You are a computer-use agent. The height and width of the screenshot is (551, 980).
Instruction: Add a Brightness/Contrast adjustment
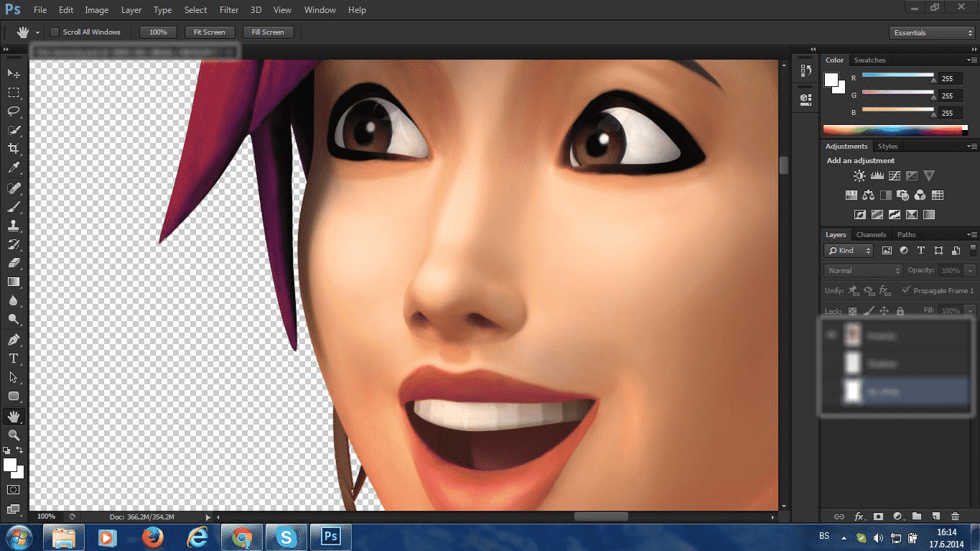tap(859, 176)
